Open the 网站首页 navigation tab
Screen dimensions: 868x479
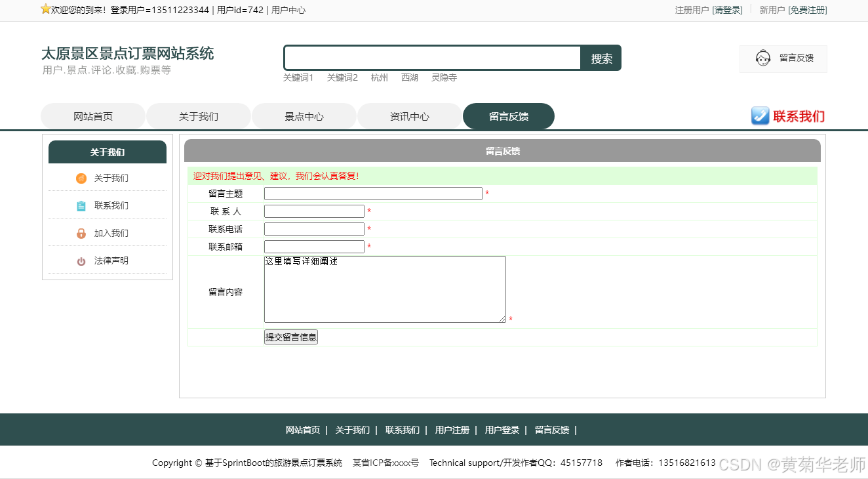point(93,116)
